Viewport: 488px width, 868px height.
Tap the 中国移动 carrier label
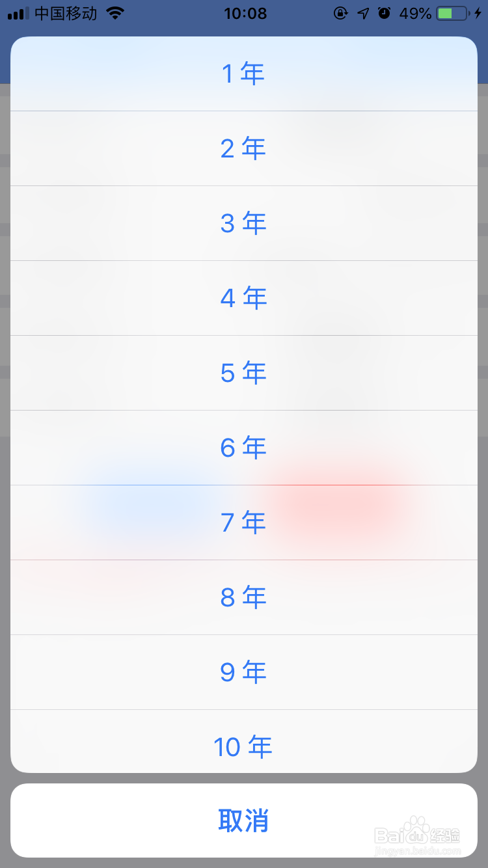[66, 13]
